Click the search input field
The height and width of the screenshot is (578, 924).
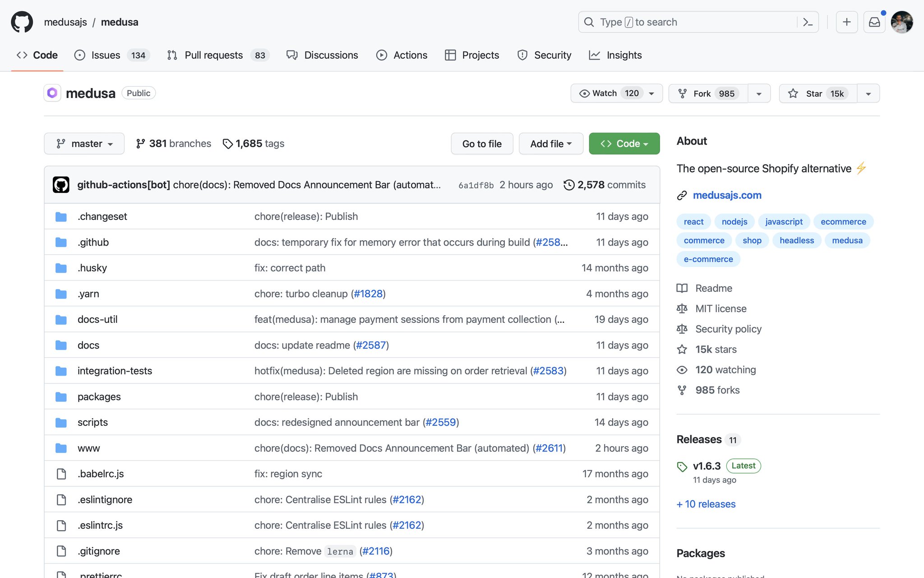pos(677,22)
